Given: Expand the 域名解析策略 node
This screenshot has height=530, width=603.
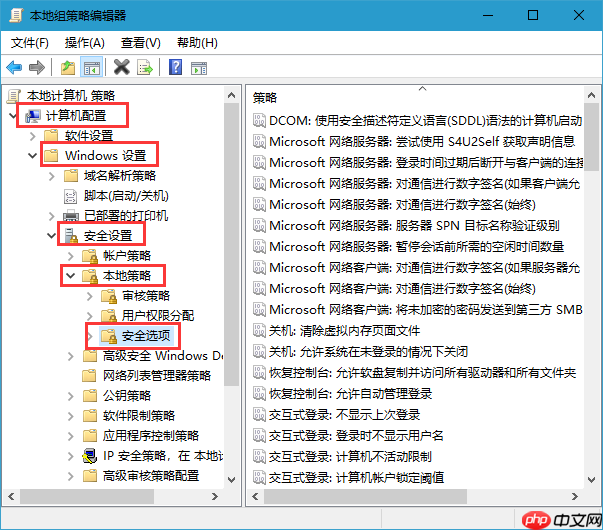Looking at the screenshot, I should tap(52, 176).
